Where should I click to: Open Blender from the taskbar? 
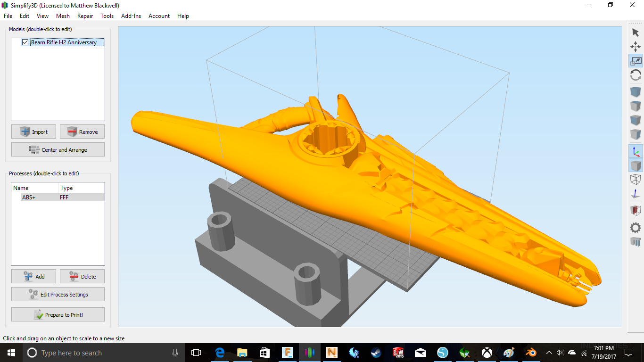tap(531, 353)
